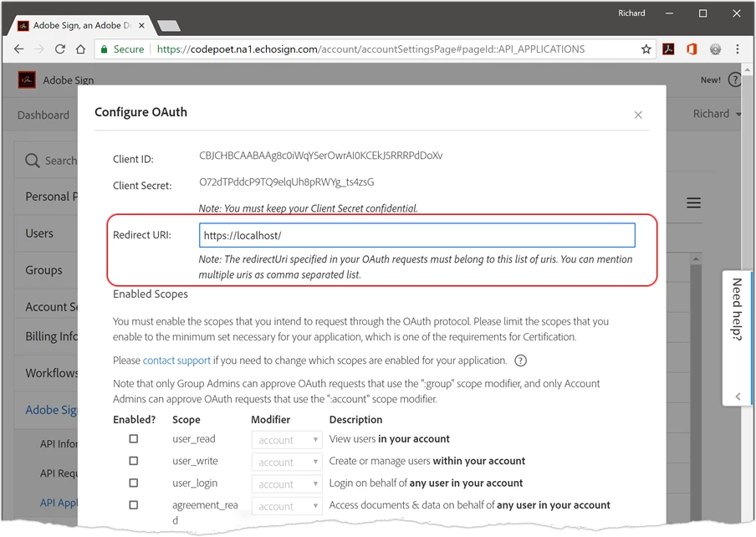The width and height of the screenshot is (756, 537).
Task: Click the lock Secure site info icon
Action: point(104,49)
